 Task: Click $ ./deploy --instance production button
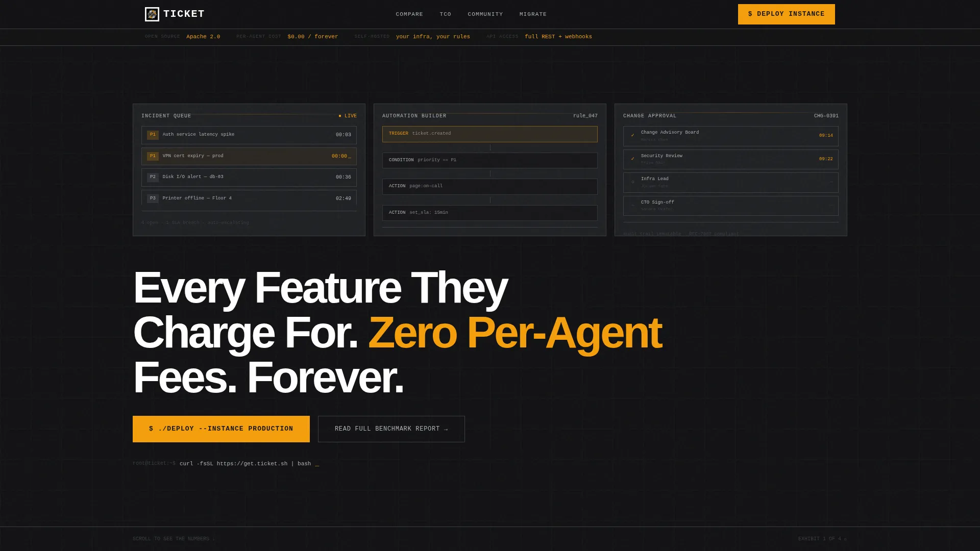pos(221,429)
